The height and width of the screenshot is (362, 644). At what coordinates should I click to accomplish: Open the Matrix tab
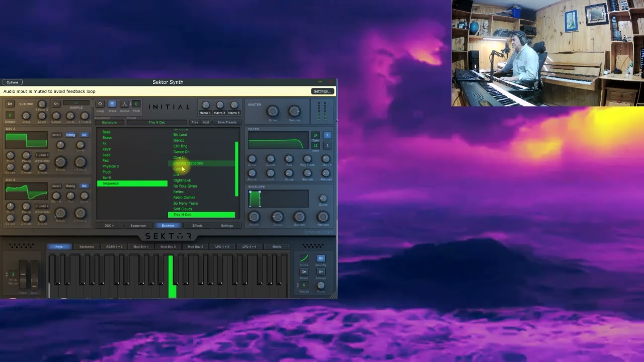coord(277,247)
